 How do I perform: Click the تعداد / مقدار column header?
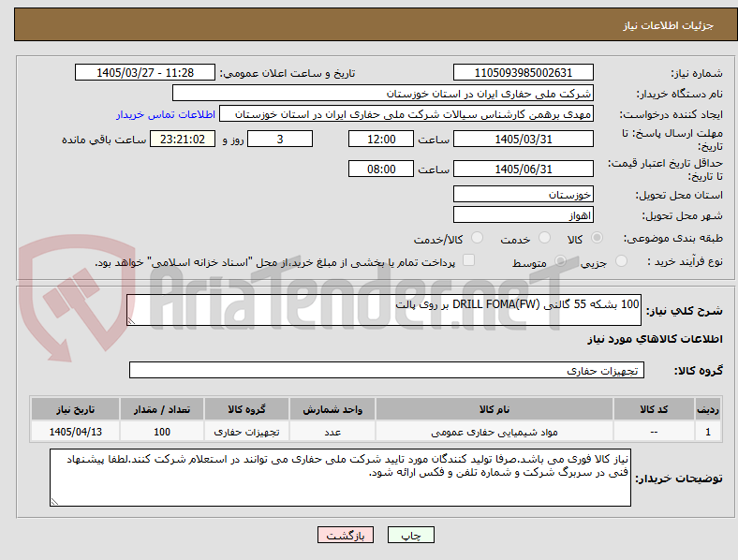point(162,409)
